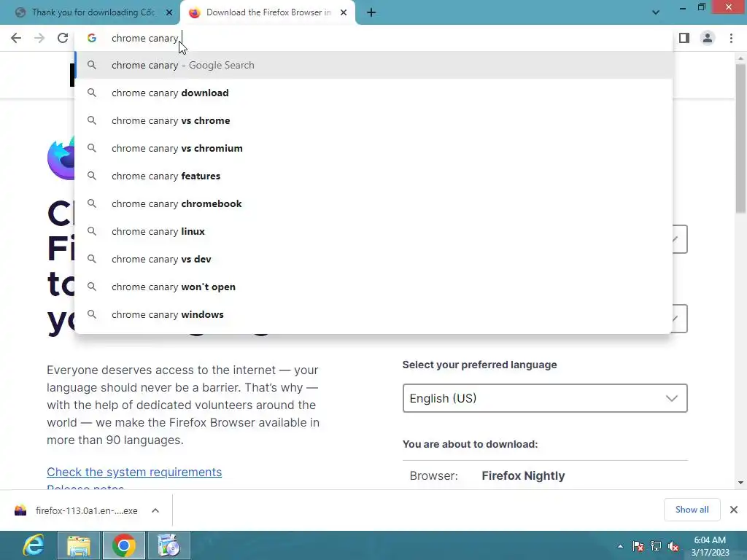Click the scrollbar down arrow
This screenshot has height=560, width=747.
[740, 483]
